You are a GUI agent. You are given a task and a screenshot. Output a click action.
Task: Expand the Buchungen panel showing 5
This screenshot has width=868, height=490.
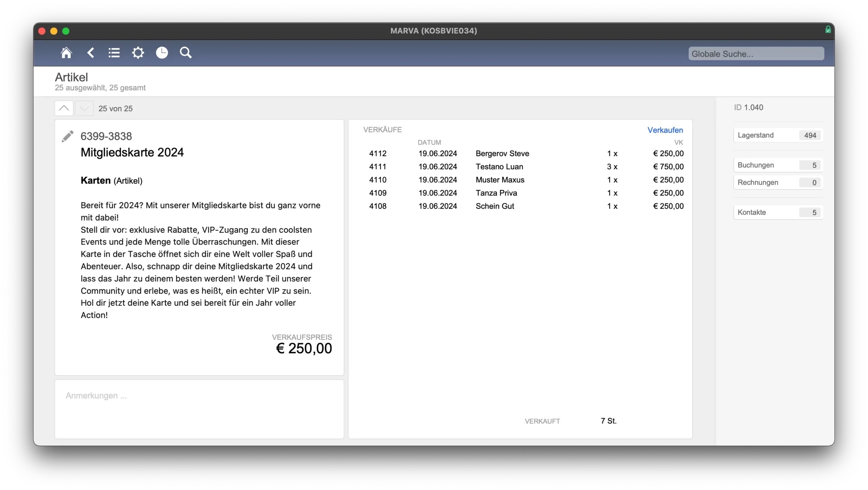[x=778, y=165]
